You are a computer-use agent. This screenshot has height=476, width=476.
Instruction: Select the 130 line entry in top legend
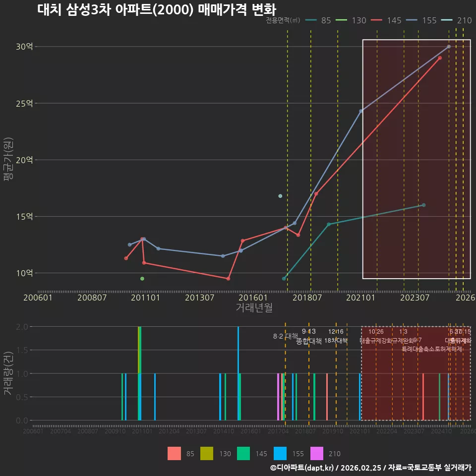[x=351, y=20]
